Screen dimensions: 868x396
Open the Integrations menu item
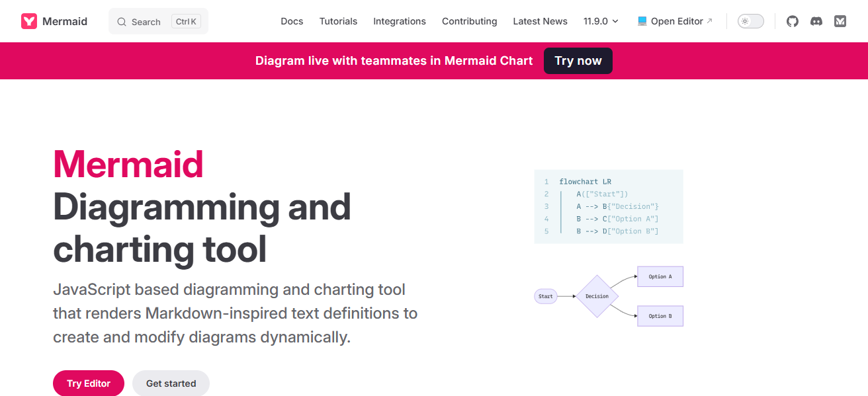[x=400, y=21]
